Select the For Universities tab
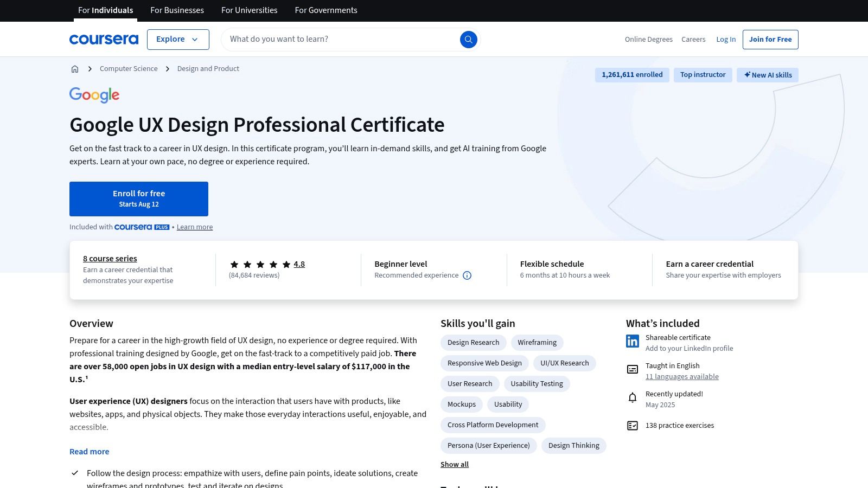The height and width of the screenshot is (488, 868). point(249,10)
